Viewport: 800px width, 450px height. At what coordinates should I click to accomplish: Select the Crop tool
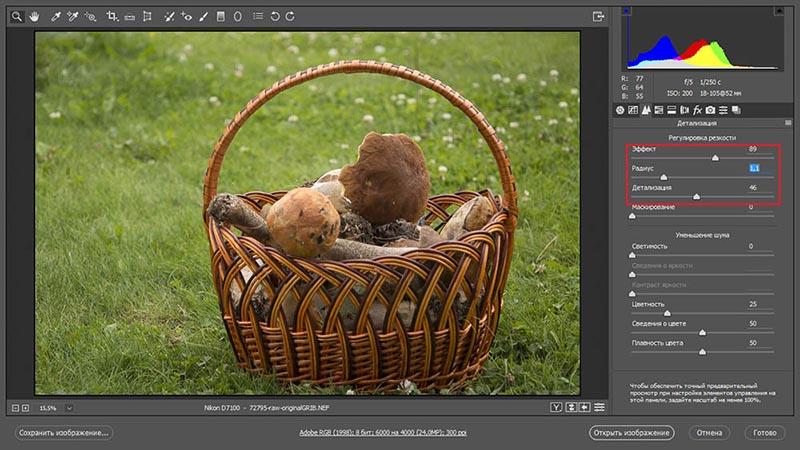pos(112,16)
